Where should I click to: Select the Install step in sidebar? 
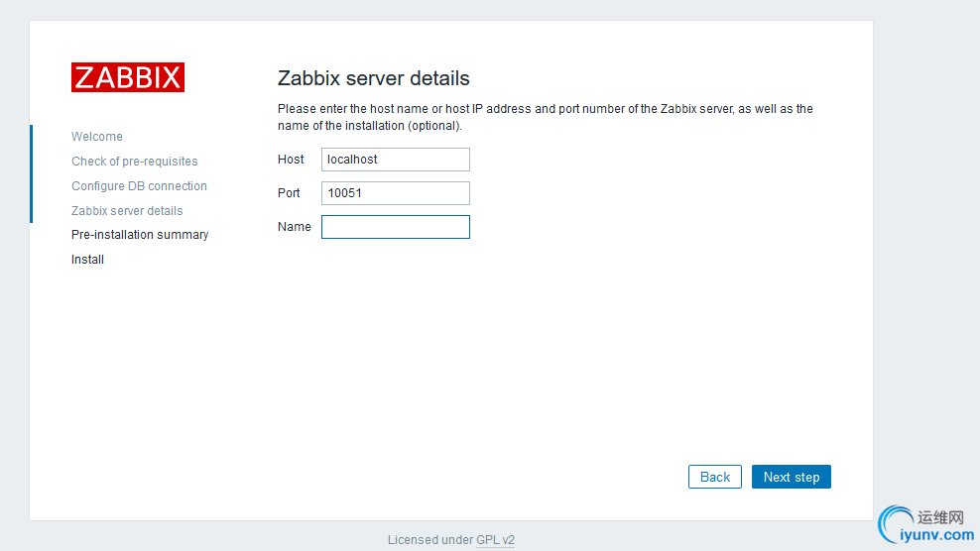coord(87,260)
